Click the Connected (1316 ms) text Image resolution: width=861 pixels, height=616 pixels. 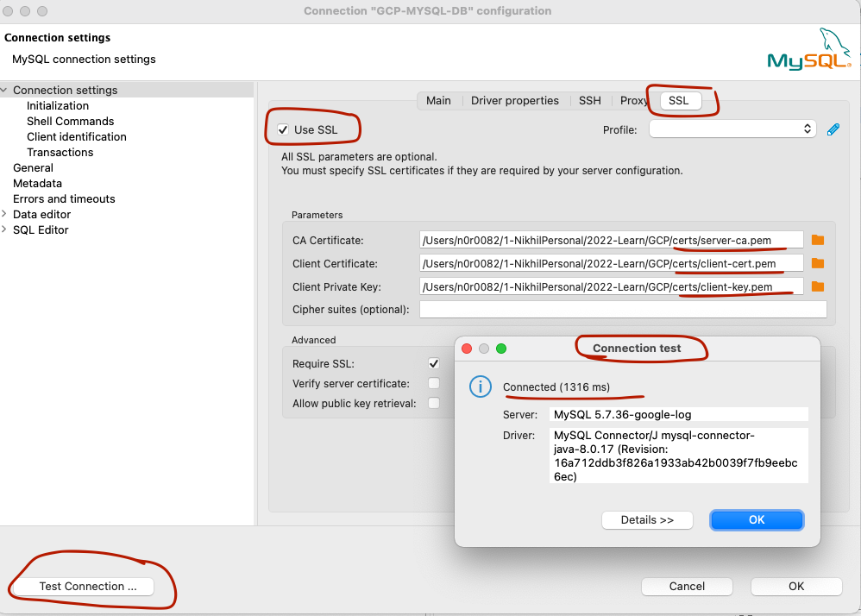[556, 387]
